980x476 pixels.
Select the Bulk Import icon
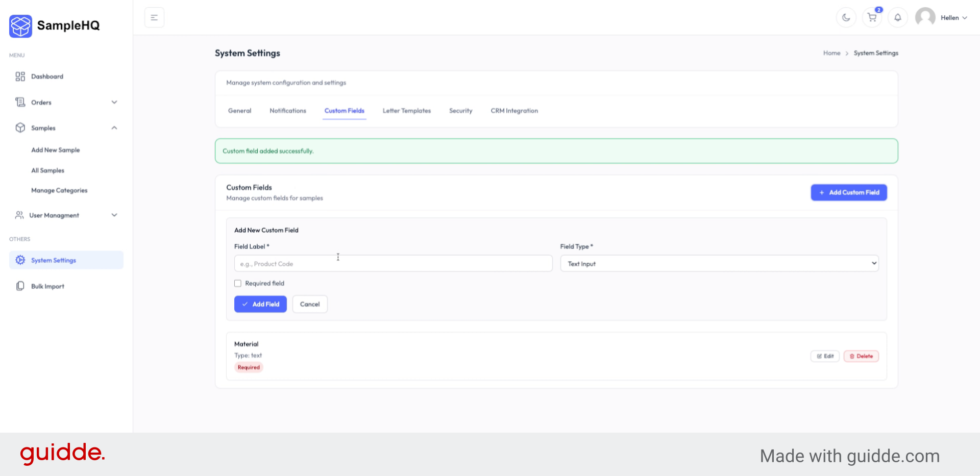20,286
